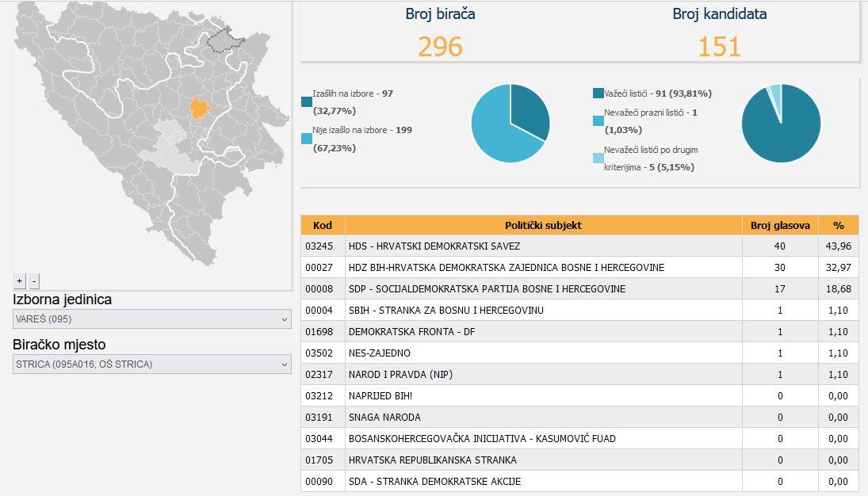The height and width of the screenshot is (496, 868).
Task: Click party code 01698
Action: click(x=319, y=331)
